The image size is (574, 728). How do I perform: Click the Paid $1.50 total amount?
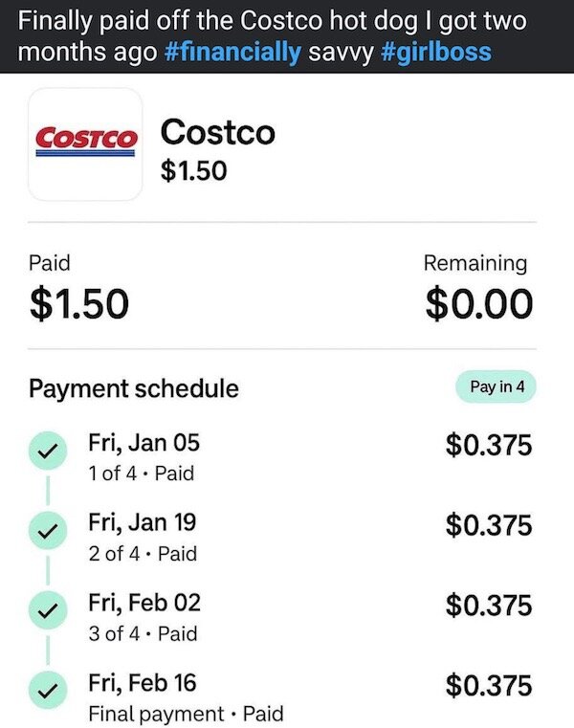pos(77,303)
